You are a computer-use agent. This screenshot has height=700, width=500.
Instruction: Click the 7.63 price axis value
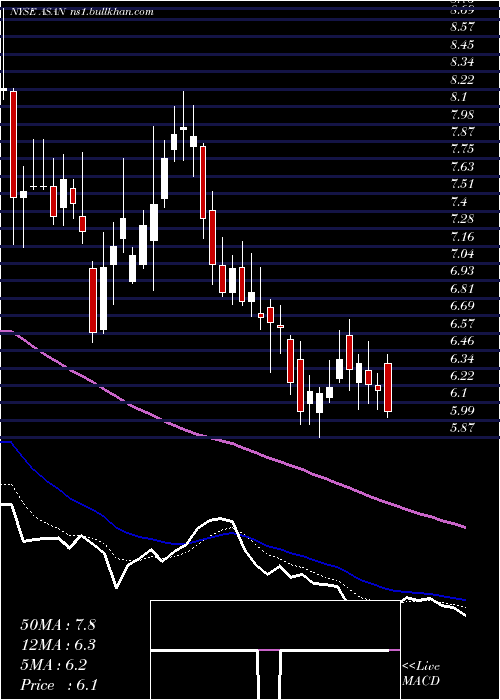462,167
